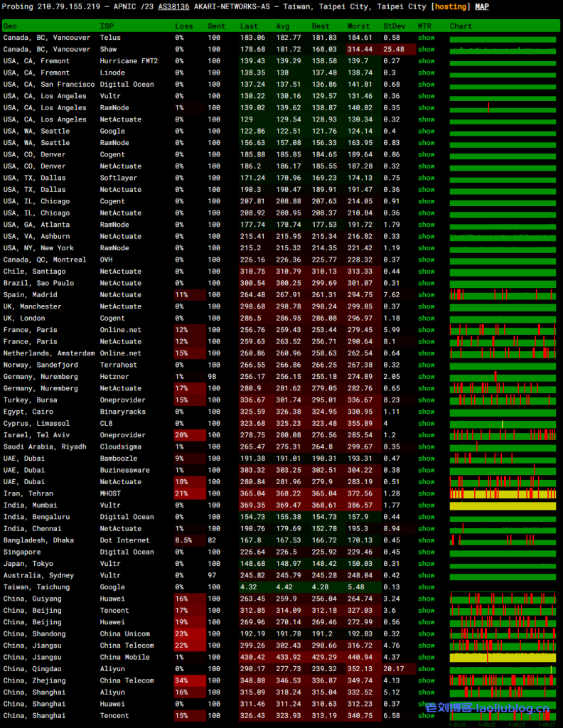This screenshot has width=563, height=728.
Task: Click the Avg column header
Action: click(283, 26)
